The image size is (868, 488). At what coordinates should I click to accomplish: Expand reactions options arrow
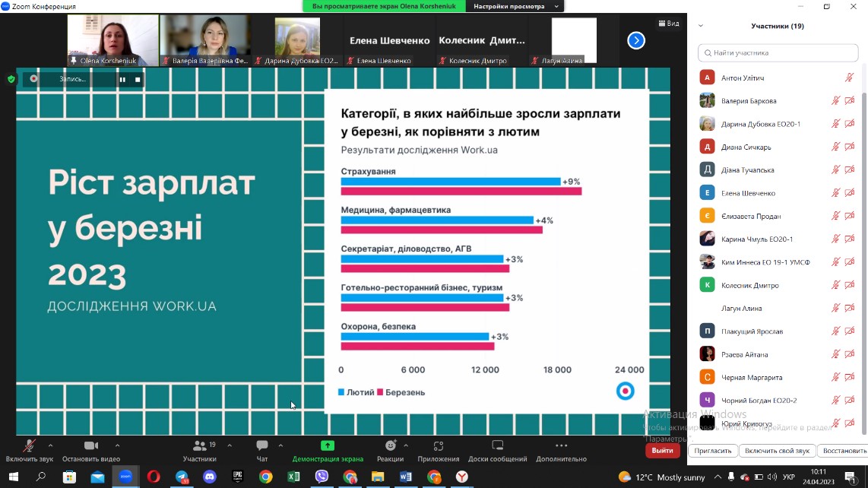pos(406,445)
